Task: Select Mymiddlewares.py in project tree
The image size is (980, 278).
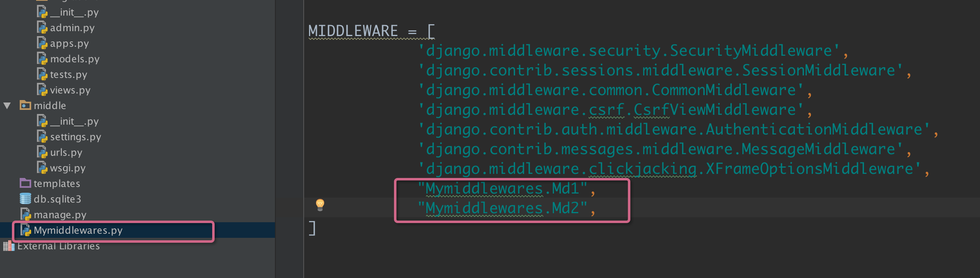Action: [78, 230]
